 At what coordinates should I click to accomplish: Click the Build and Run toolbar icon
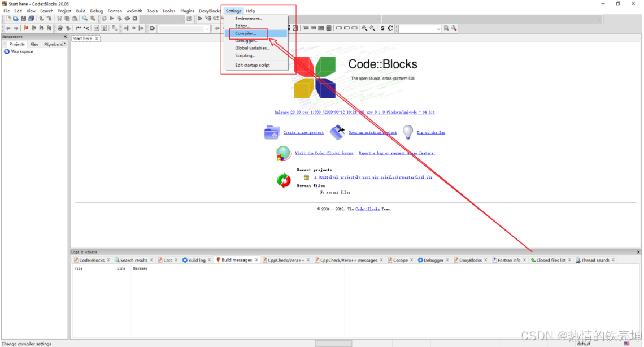(x=120, y=18)
